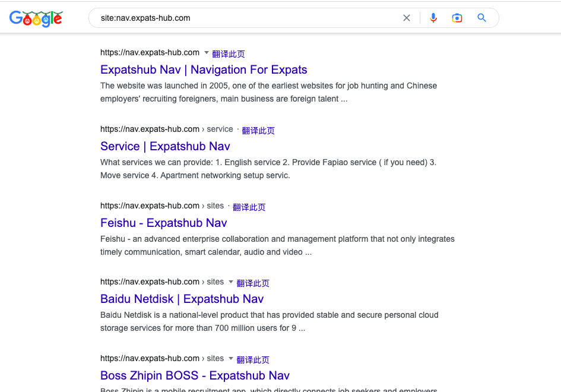The width and height of the screenshot is (561, 392).
Task: Open Boss Zhipin BOSS - Expatshub Nav
Action: [195, 375]
